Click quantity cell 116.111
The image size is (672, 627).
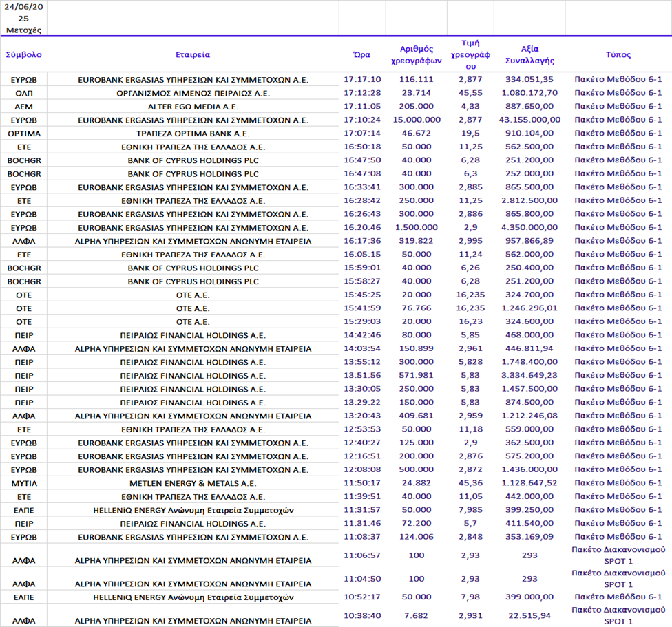tap(416, 79)
